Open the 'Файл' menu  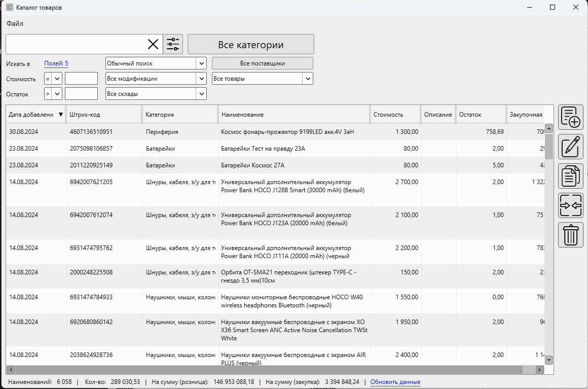(x=15, y=23)
